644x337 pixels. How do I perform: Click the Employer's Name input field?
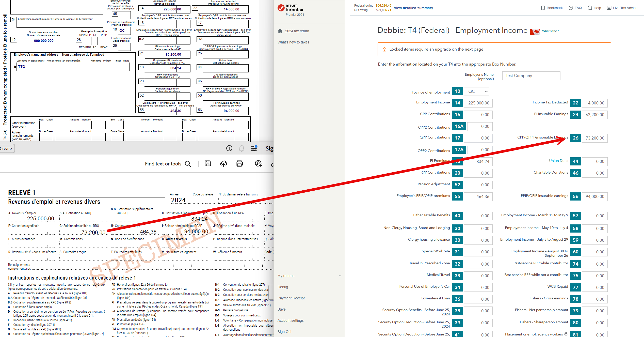pos(531,76)
